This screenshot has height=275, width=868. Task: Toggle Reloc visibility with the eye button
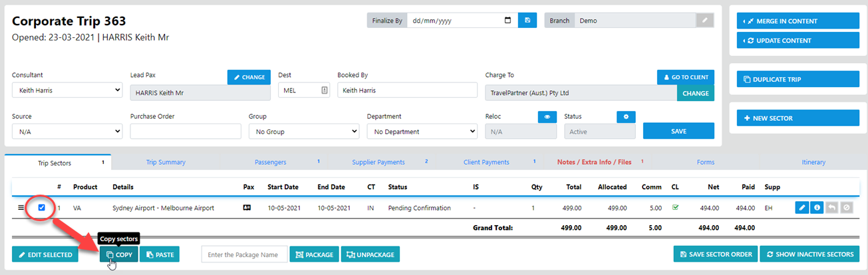(x=547, y=116)
